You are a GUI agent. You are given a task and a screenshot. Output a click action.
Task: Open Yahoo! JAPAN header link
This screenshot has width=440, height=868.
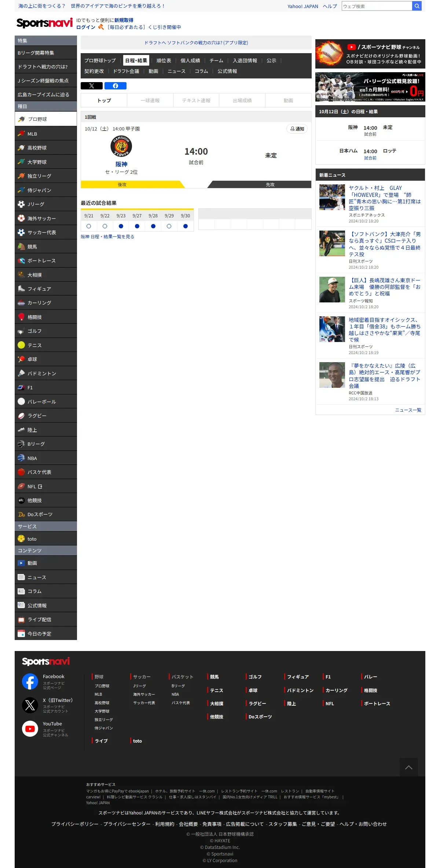[303, 6]
